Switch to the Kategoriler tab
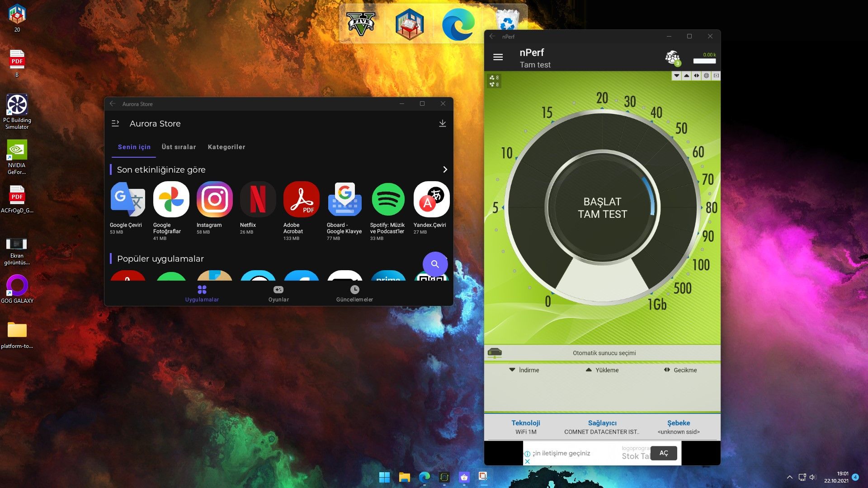868x488 pixels. click(226, 147)
